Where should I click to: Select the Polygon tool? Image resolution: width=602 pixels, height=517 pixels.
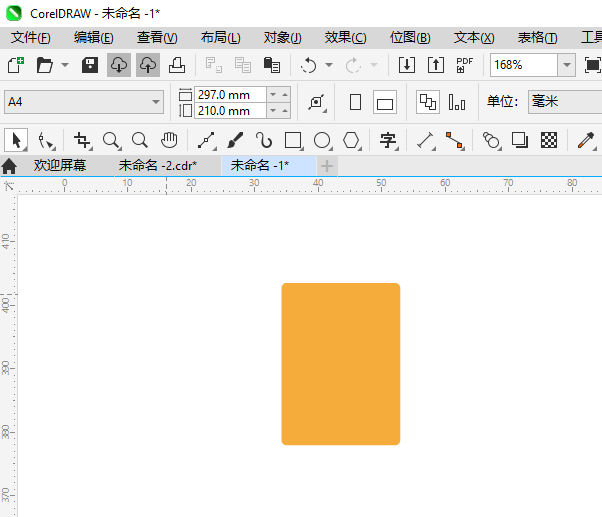351,140
